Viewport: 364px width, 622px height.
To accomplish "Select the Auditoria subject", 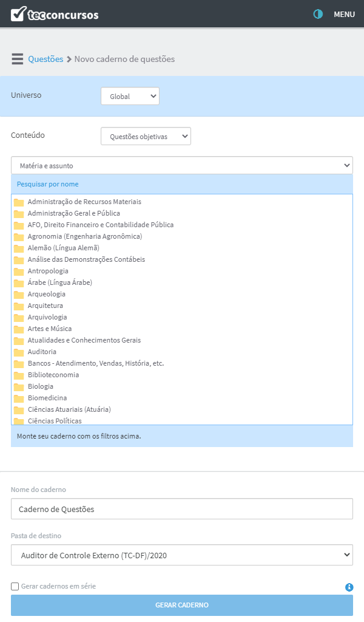I will tap(42, 351).
